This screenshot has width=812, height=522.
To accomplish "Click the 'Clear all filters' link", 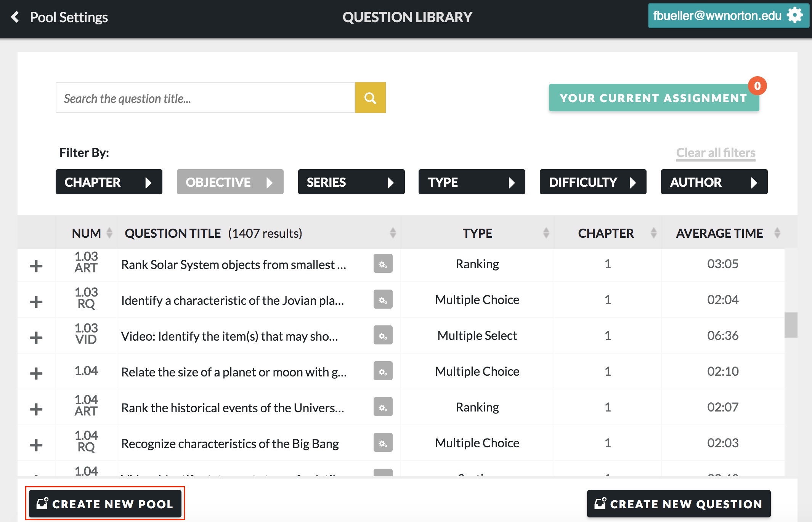I will tap(716, 153).
